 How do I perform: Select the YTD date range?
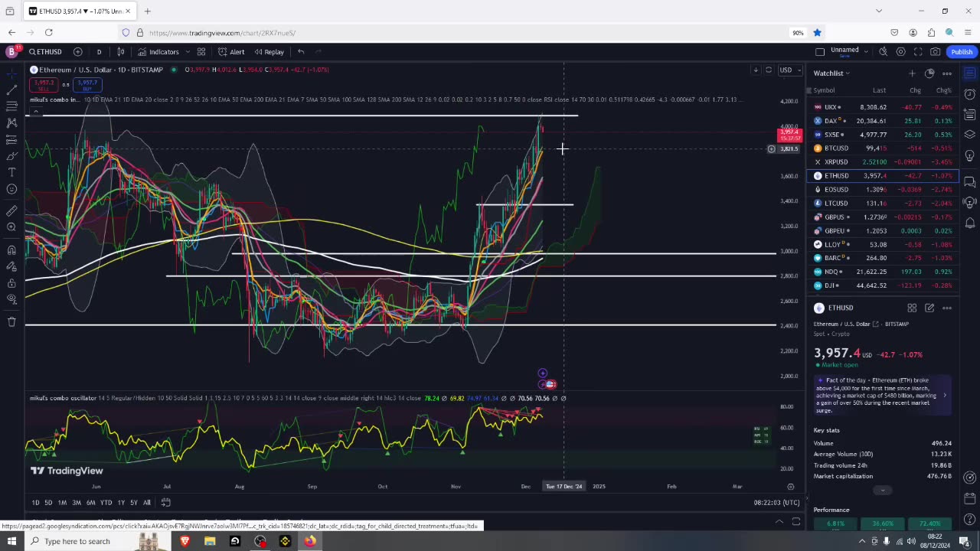(106, 503)
